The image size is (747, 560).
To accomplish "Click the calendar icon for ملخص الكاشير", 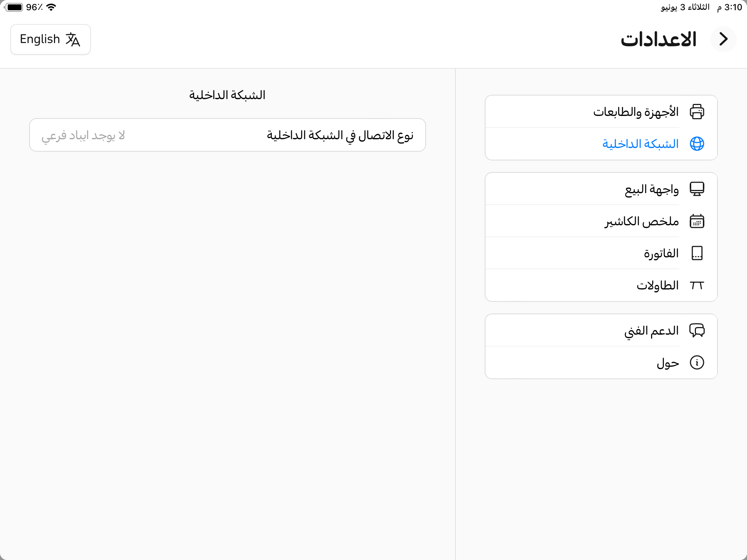I will pyautogui.click(x=697, y=221).
